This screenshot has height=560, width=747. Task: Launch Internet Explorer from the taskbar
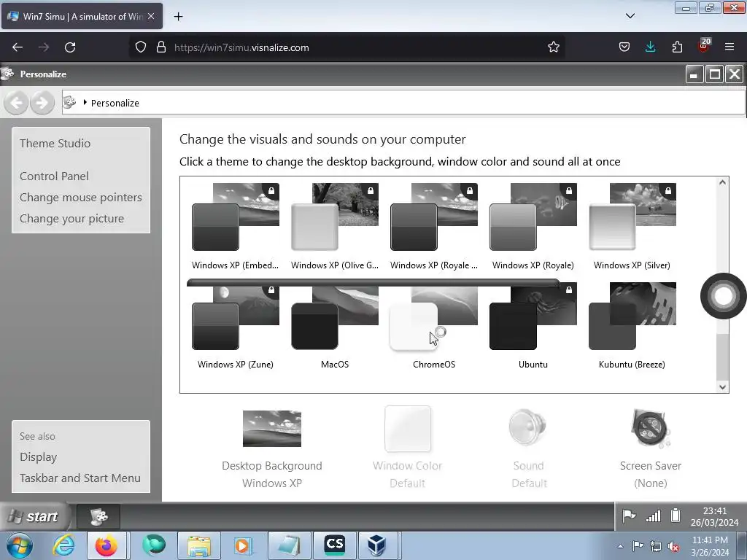(64, 545)
